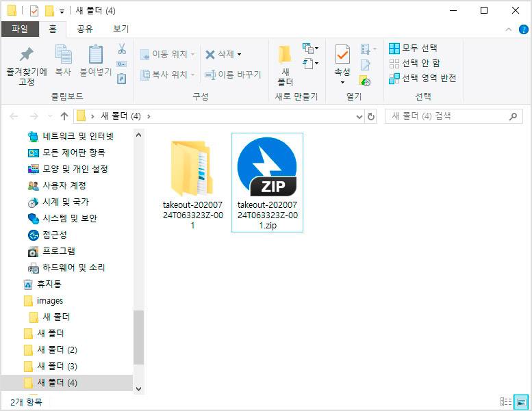
Task: Select 접근성 in navigation pane
Action: (47, 235)
